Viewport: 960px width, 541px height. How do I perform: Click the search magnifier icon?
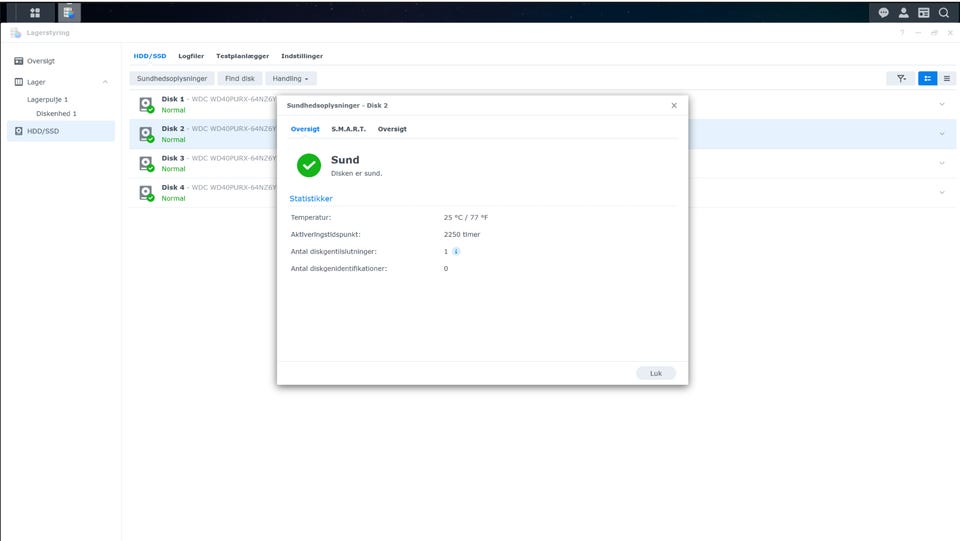(944, 13)
